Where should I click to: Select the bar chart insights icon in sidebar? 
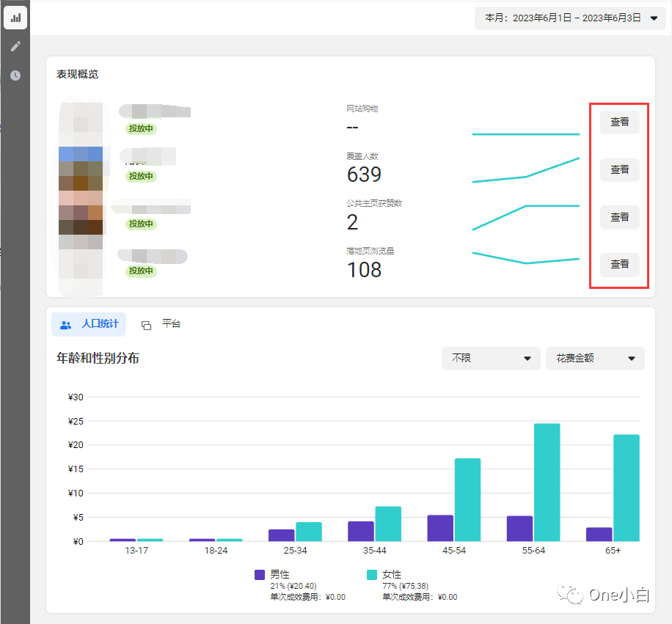[15, 18]
